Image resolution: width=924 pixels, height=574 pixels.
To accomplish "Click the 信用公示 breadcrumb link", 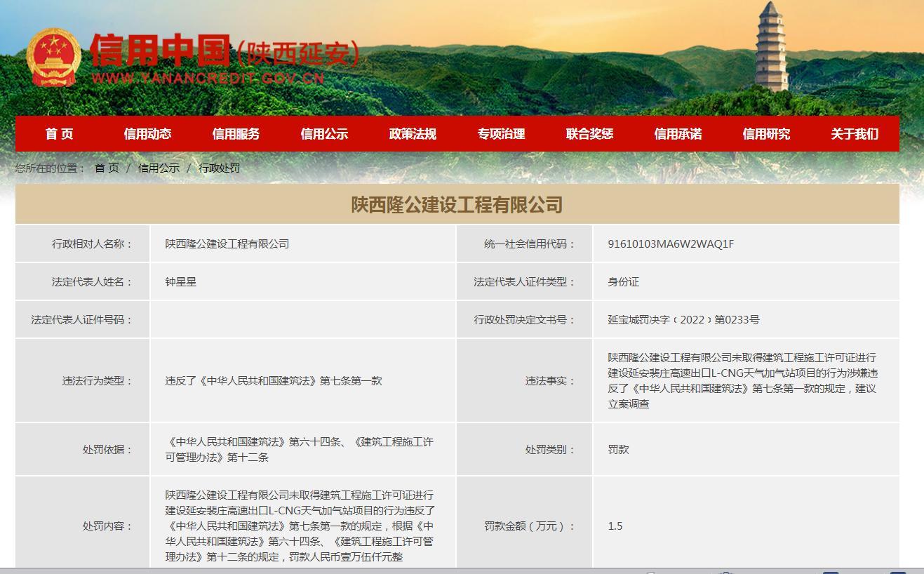I will 159,168.
